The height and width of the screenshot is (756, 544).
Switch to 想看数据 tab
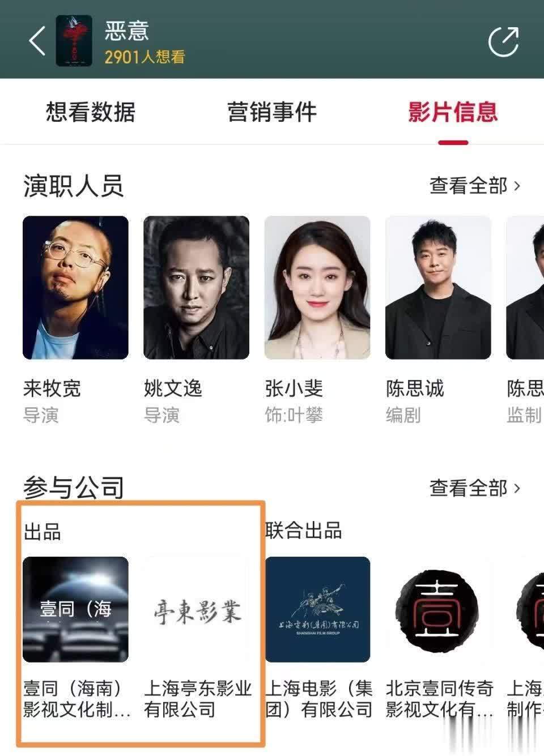click(91, 112)
